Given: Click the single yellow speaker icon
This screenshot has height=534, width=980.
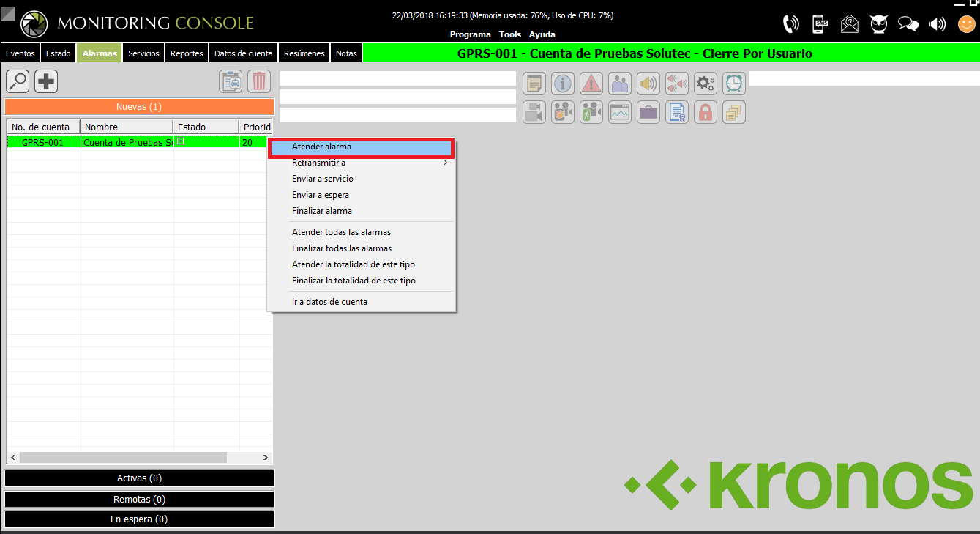Looking at the screenshot, I should click(x=648, y=84).
